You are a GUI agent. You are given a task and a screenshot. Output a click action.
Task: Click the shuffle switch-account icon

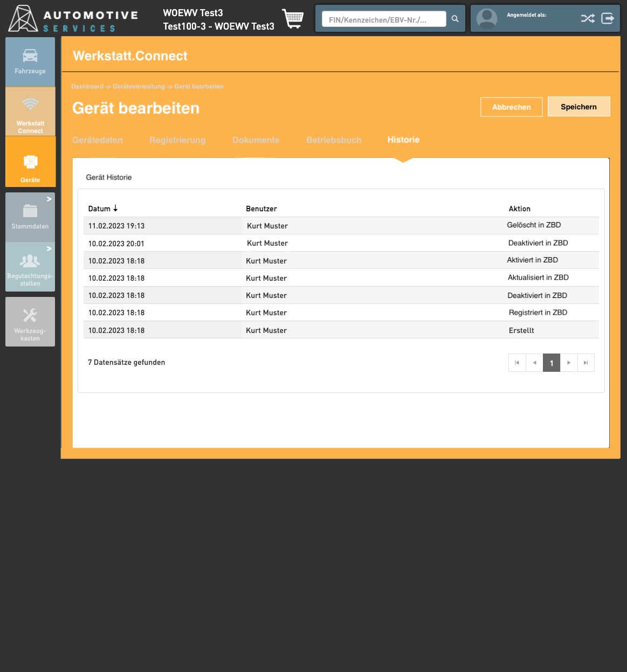(588, 19)
